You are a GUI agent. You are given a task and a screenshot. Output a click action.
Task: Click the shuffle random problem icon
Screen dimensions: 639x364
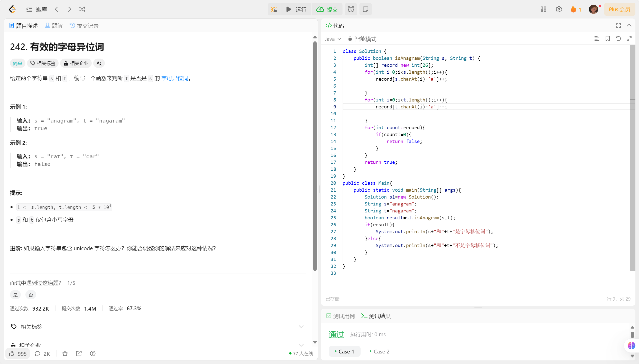coord(82,10)
